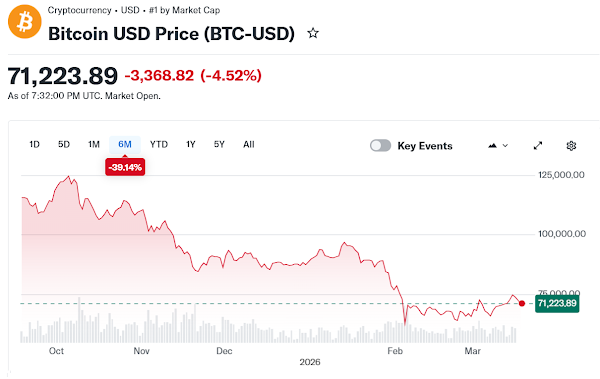Switch to the 1M range
The width and height of the screenshot is (600, 379).
click(x=94, y=144)
